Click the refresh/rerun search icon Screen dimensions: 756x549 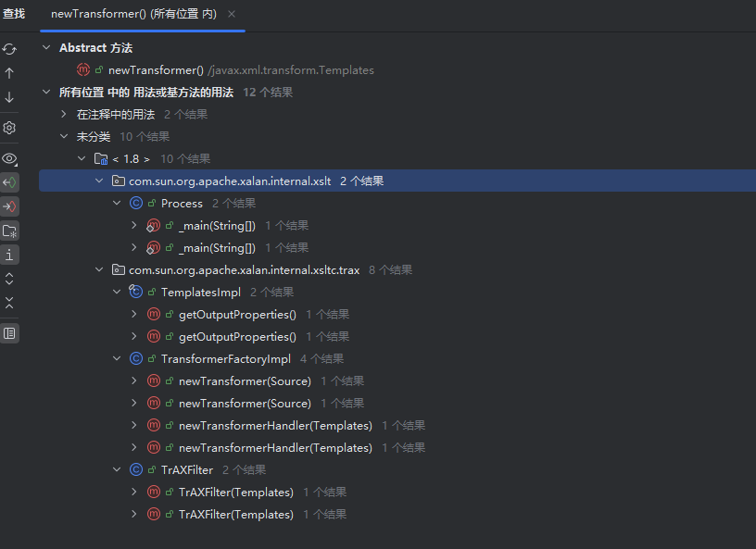click(x=9, y=49)
